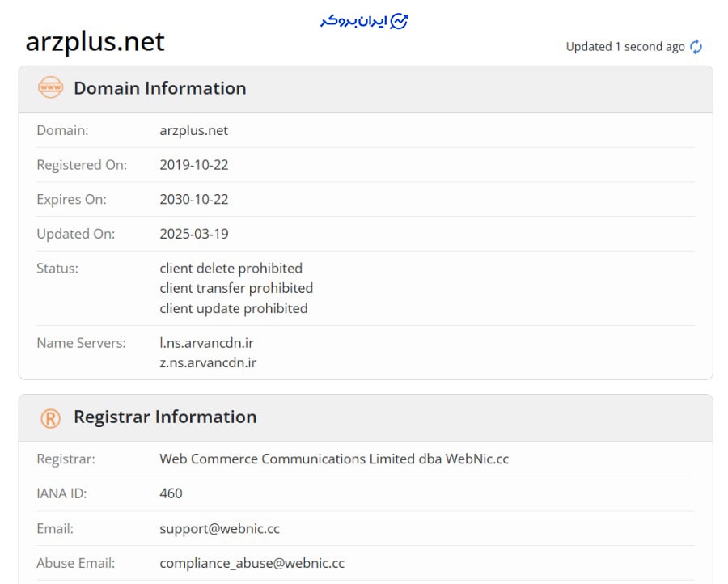Screen dimensions: 728x584
Task: Click the Abuse Email: label
Action: point(76,563)
